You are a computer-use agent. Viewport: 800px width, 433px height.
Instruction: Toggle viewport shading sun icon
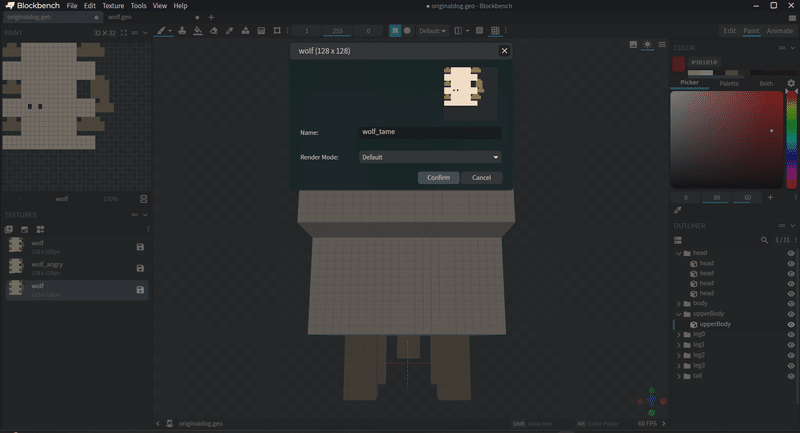[x=647, y=44]
